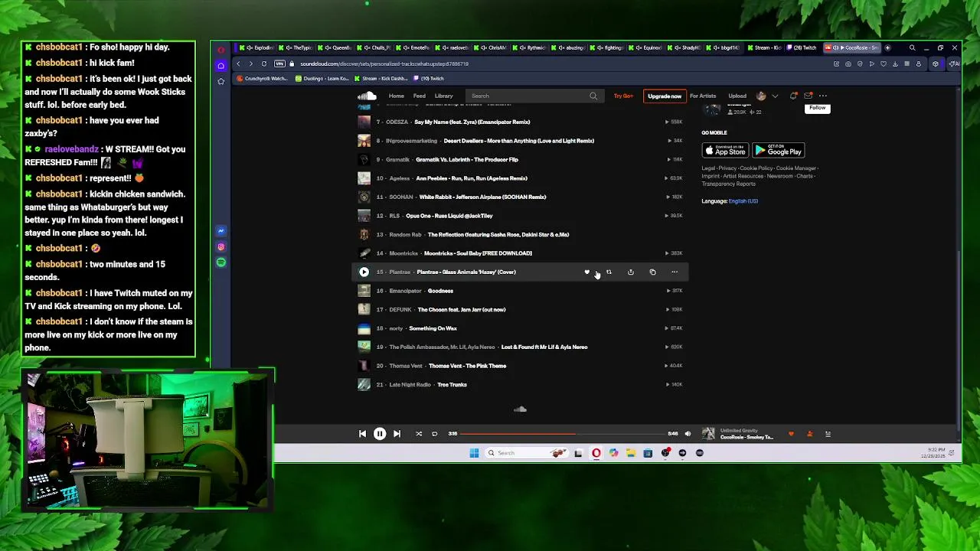Screen dimensions: 980x551
Task: Open the SoundCloud header three-dot menu
Action: coord(823,96)
